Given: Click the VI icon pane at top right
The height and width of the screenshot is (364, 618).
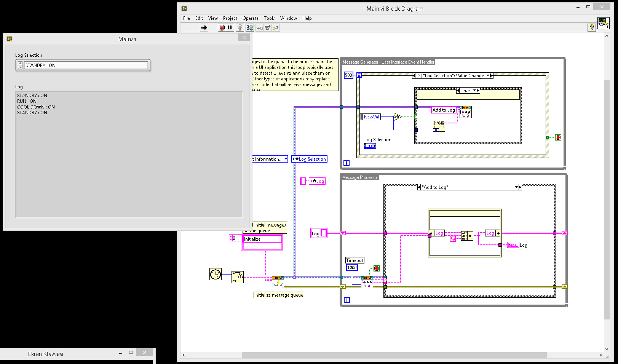Looking at the screenshot, I should 603,23.
